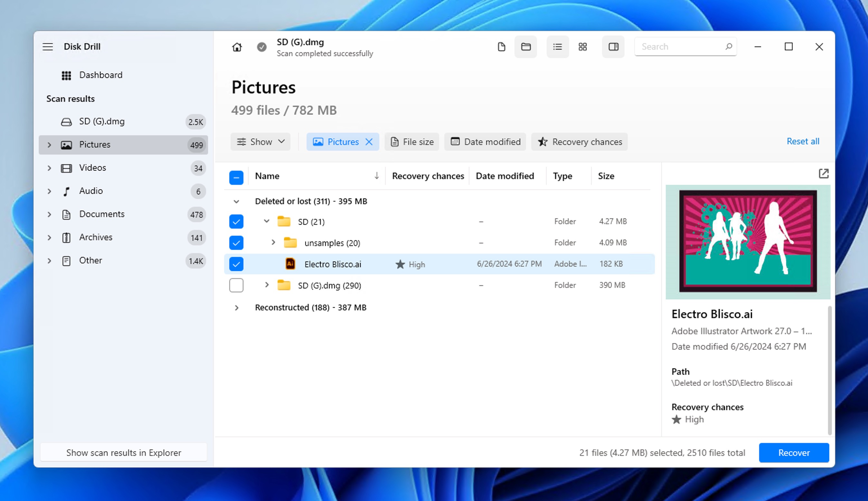
Task: Click the SD (G).dmg drive icon in sidebar
Action: click(x=66, y=122)
